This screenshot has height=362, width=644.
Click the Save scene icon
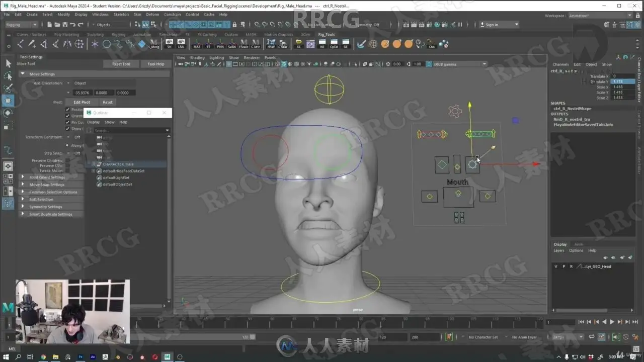click(65, 25)
